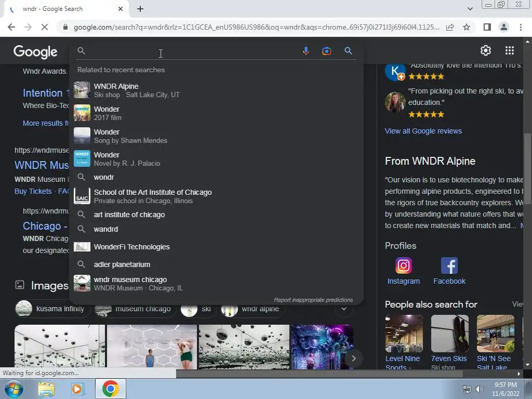Open View all Google reviews link
The width and height of the screenshot is (532, 399).
pos(423,131)
